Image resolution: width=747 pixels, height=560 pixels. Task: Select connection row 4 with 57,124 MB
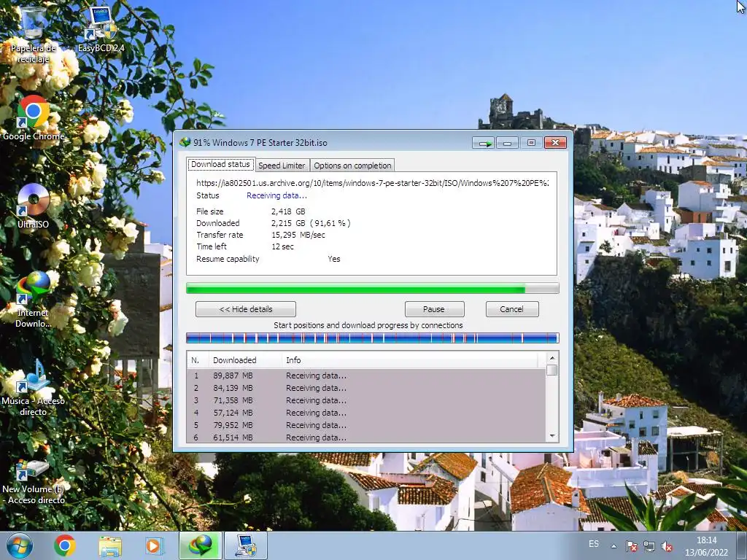366,413
